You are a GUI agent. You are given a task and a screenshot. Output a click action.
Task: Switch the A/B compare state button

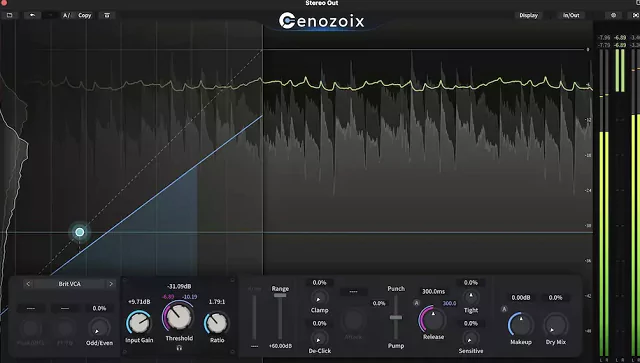point(66,15)
